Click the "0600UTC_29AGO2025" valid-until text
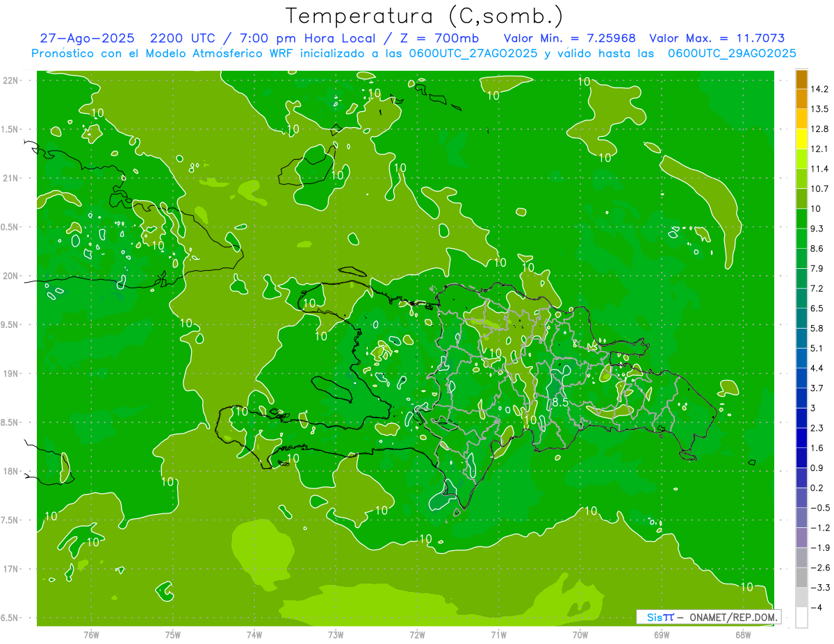Image resolution: width=834 pixels, height=644 pixels. pos(732,53)
